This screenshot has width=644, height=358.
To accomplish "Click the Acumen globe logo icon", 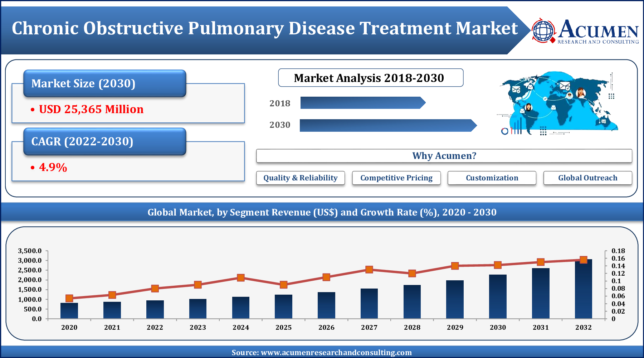I will (543, 31).
